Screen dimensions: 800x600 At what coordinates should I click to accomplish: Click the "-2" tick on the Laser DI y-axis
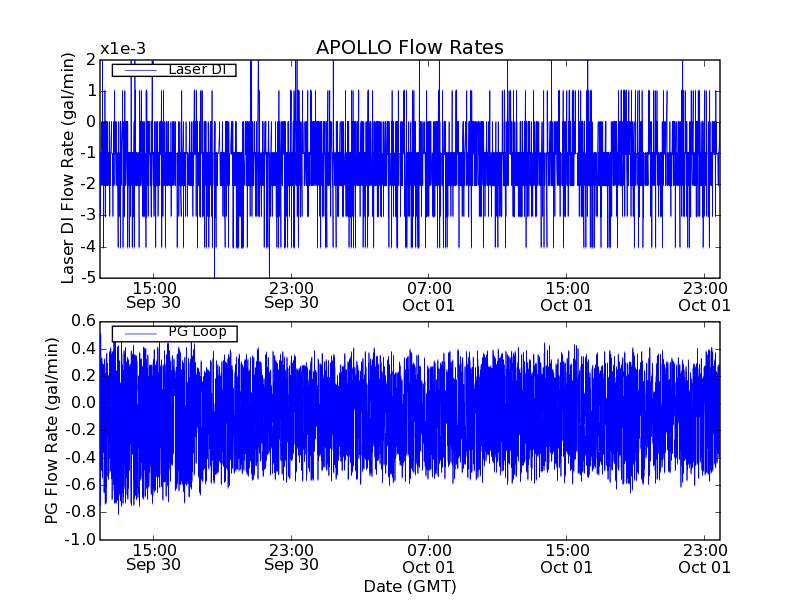(88, 185)
